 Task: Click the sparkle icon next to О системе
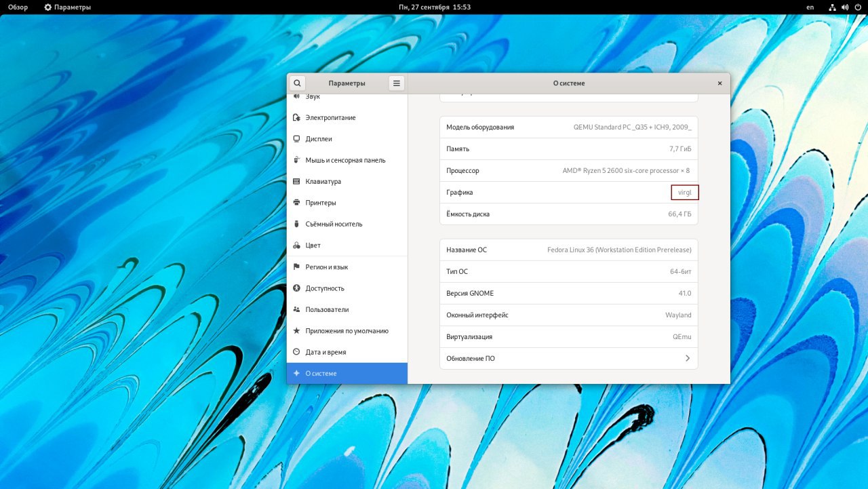(296, 374)
